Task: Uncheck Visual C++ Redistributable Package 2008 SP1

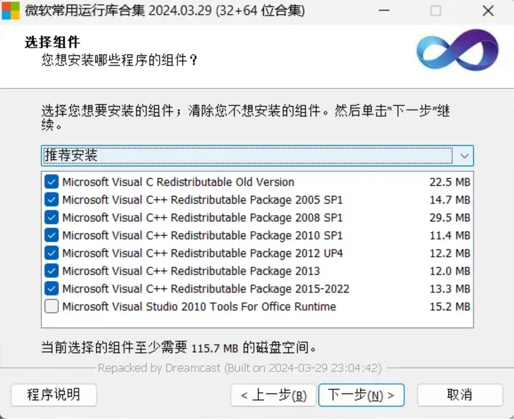Action: click(52, 218)
